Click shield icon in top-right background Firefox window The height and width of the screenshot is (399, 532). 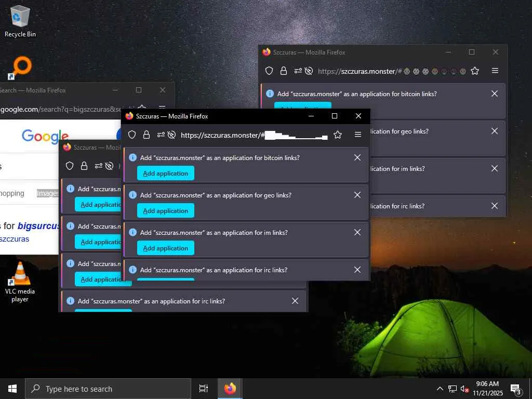pos(269,71)
